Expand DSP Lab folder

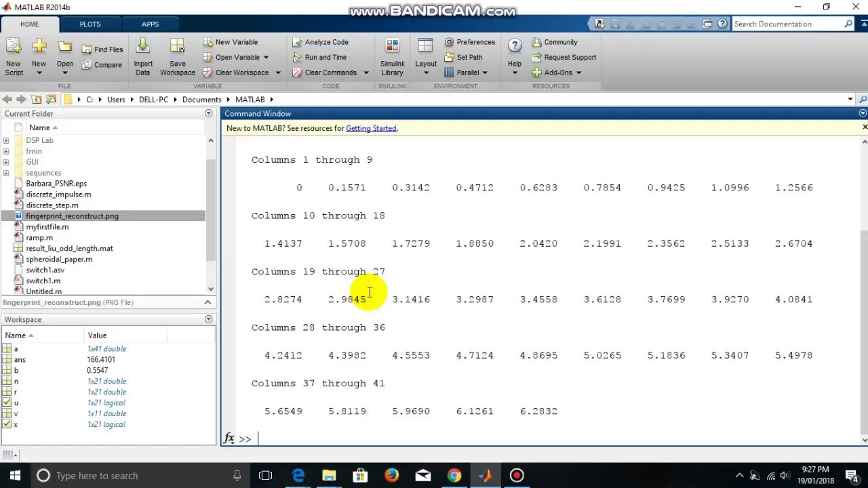6,140
